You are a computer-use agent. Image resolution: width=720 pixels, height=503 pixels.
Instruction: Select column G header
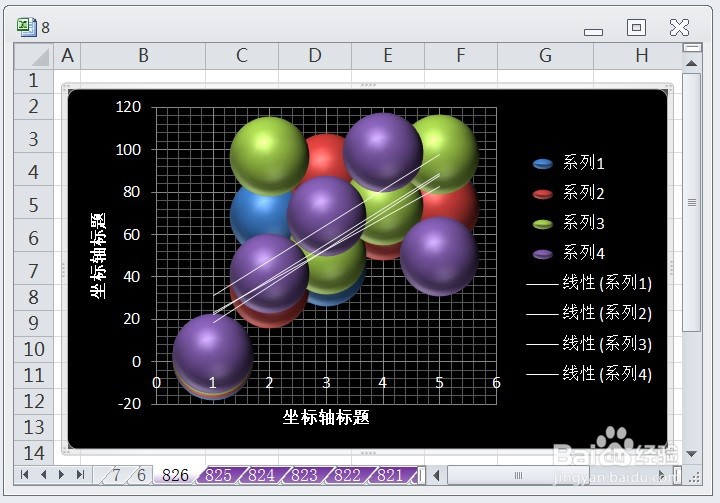click(546, 56)
